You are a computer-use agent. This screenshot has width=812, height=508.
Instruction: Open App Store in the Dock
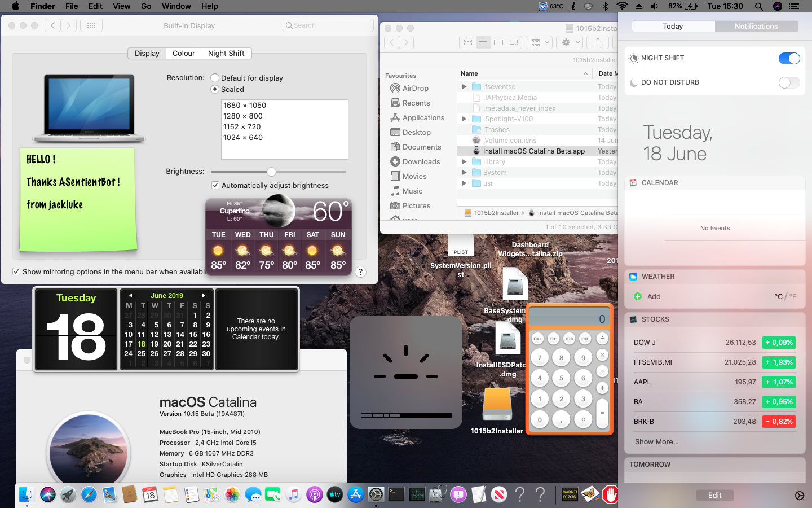(356, 495)
